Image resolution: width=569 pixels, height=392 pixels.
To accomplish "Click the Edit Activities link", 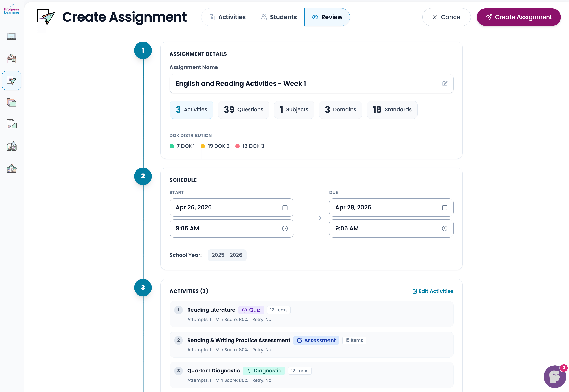I will point(433,291).
